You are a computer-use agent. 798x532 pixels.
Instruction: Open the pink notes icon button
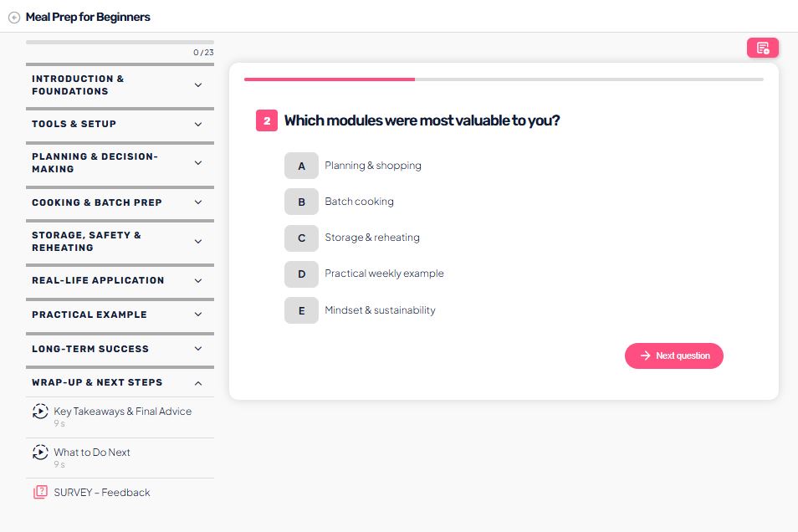[x=762, y=48]
